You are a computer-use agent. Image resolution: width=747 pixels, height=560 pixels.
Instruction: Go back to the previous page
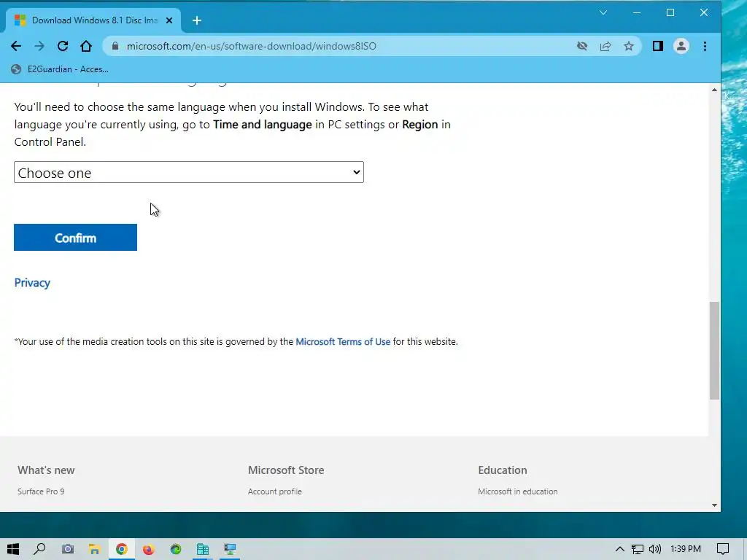coord(16,46)
